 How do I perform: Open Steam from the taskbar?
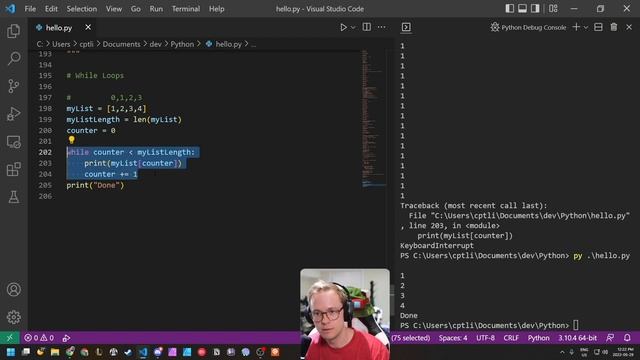[x=128, y=352]
